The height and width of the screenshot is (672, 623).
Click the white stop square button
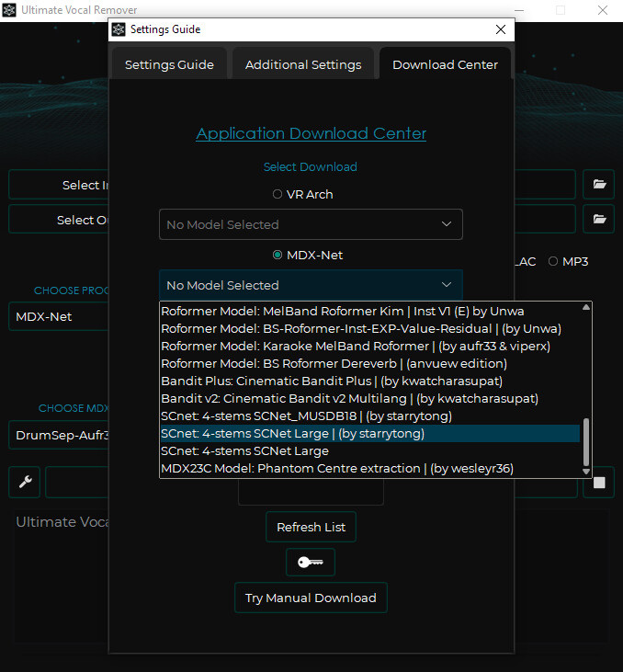[x=599, y=483]
